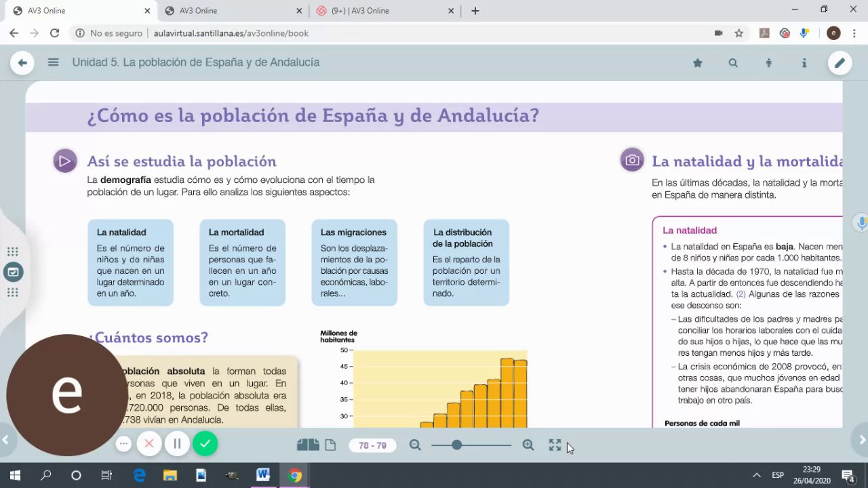
Task: Open File Explorer from the taskbar
Action: coord(170,475)
